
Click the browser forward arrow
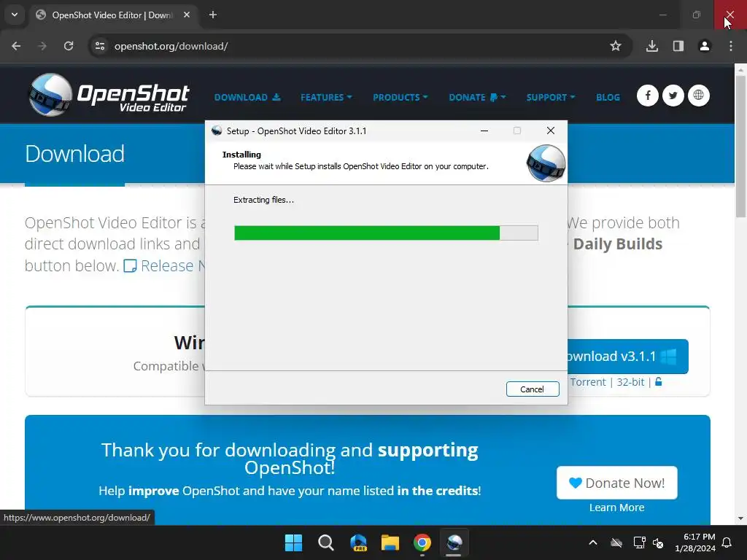click(x=42, y=46)
